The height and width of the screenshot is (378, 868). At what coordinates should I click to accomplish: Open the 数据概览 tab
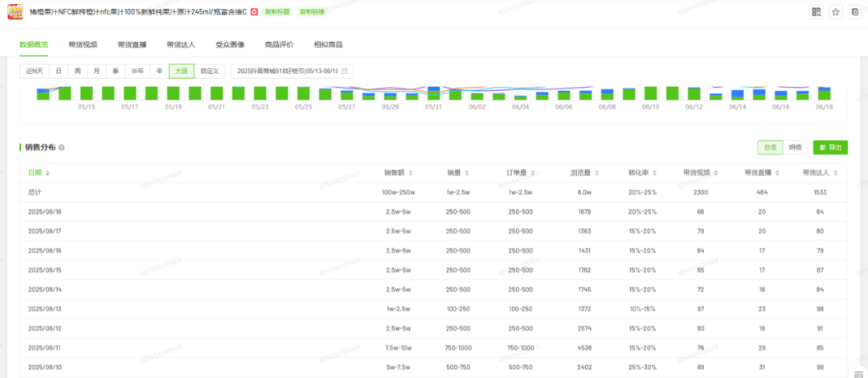click(x=34, y=45)
